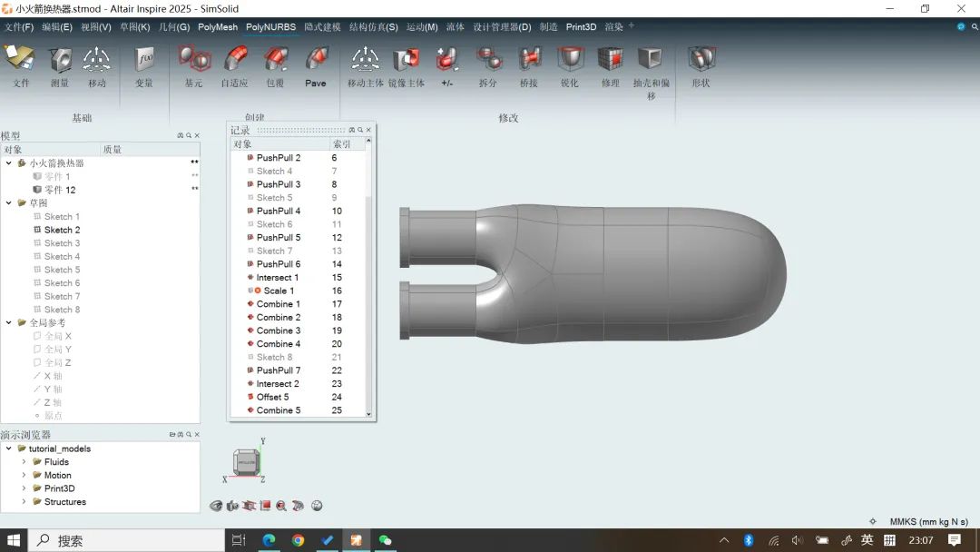
Task: Toggle show/hide eye icon in view toolbar
Action: 216,506
